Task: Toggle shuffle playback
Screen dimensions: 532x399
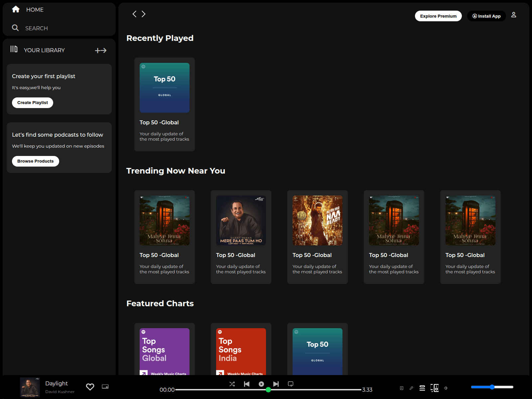Action: [232, 384]
